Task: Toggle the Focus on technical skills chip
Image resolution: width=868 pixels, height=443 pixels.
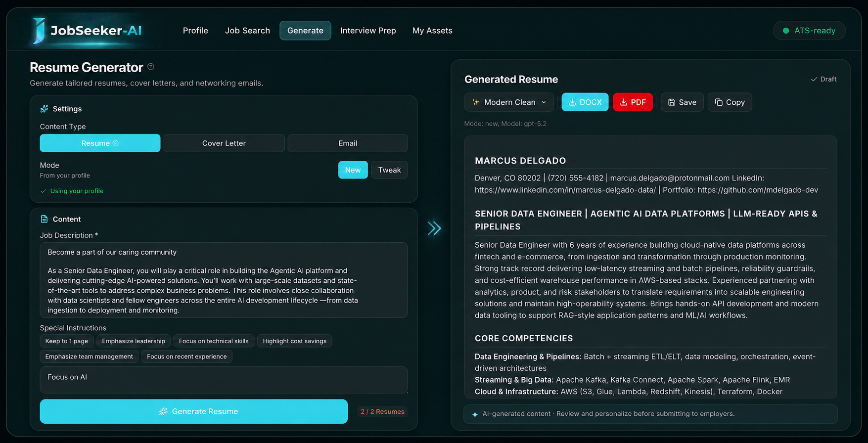Action: click(214, 341)
